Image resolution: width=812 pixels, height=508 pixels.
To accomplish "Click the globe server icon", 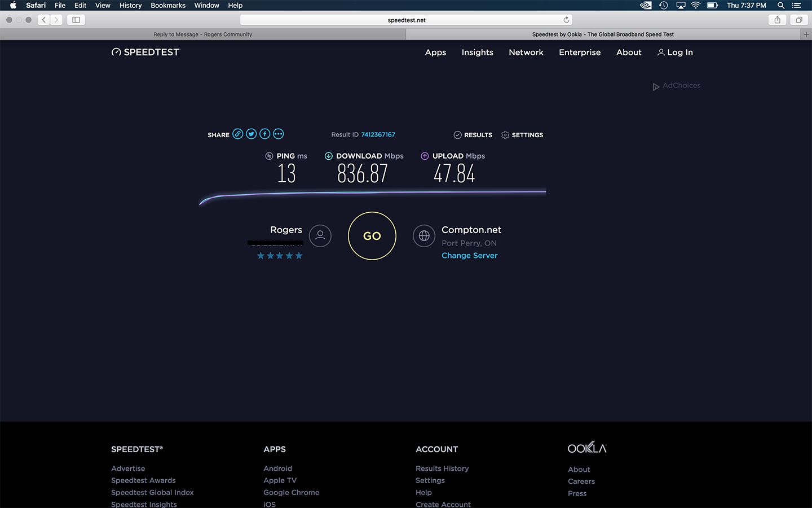I will [x=424, y=236].
